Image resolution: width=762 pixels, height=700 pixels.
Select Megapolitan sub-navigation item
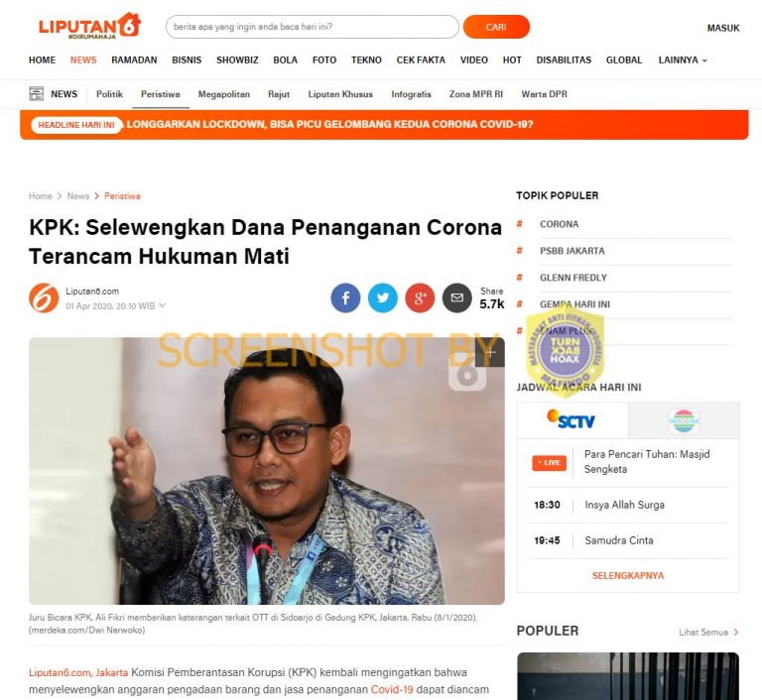click(224, 94)
